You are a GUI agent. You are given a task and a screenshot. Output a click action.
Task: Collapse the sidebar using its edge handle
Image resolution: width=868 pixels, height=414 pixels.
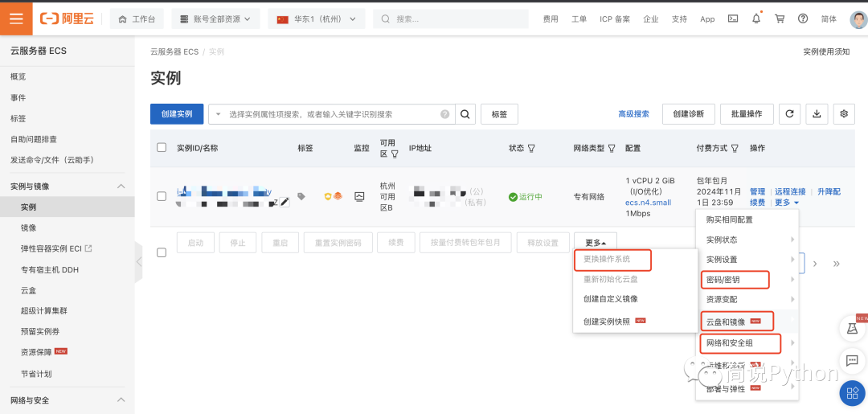(138, 262)
